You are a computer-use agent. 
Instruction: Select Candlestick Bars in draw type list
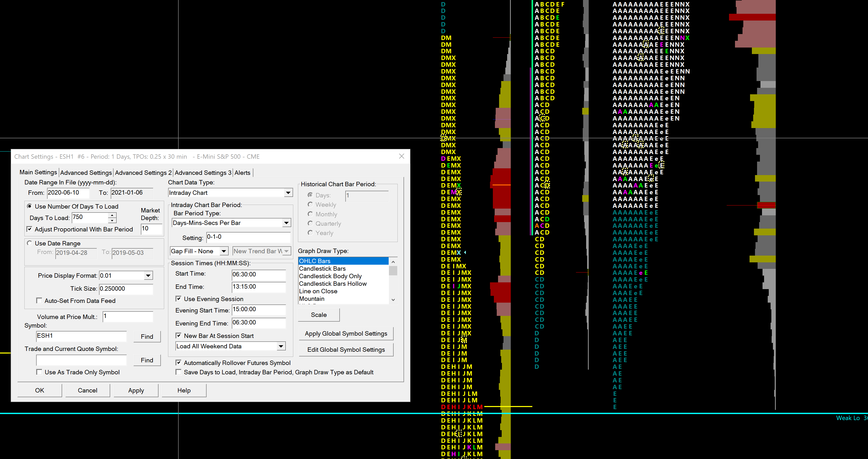[x=322, y=269]
